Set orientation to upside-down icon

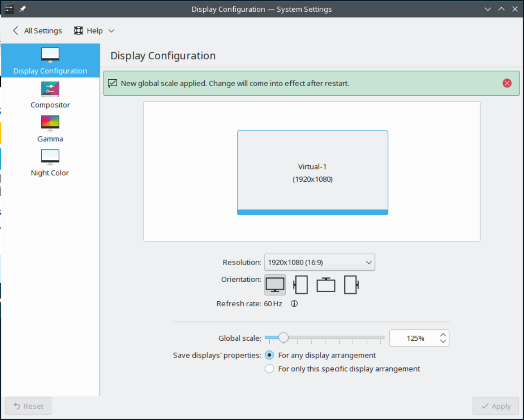click(x=326, y=285)
